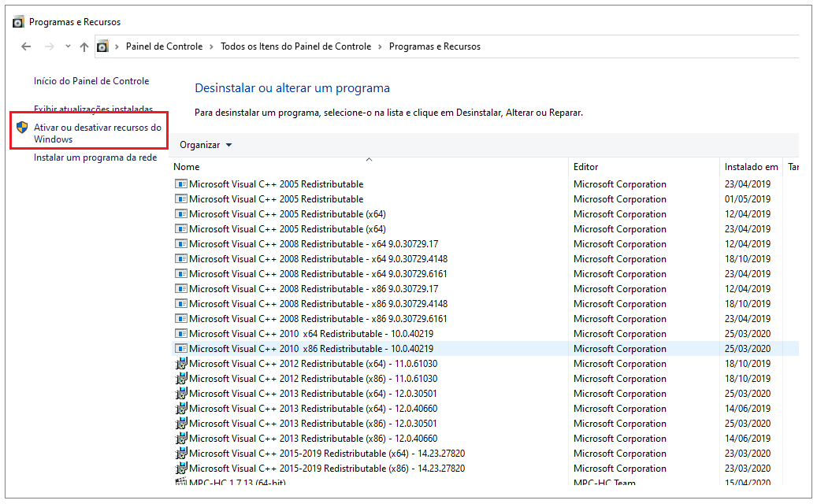The height and width of the screenshot is (504, 817).
Task: Open the recent locations dropdown chevron
Action: tap(68, 46)
